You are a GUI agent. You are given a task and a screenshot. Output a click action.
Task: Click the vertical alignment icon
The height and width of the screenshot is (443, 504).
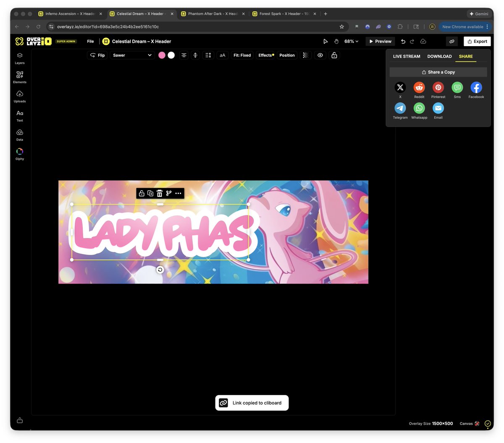click(195, 55)
